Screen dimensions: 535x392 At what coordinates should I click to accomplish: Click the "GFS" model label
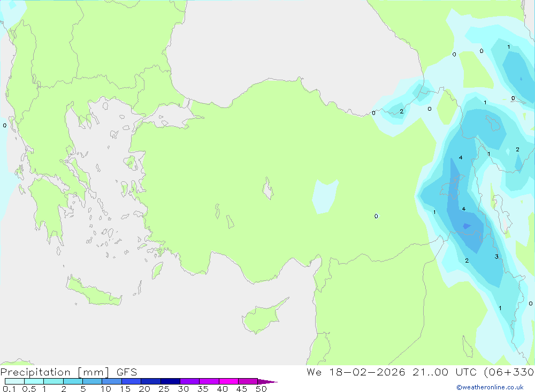click(127, 372)
